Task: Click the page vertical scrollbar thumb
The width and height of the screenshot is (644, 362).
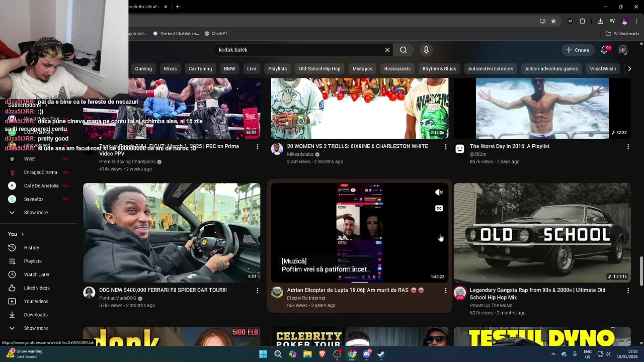Action: click(641, 271)
